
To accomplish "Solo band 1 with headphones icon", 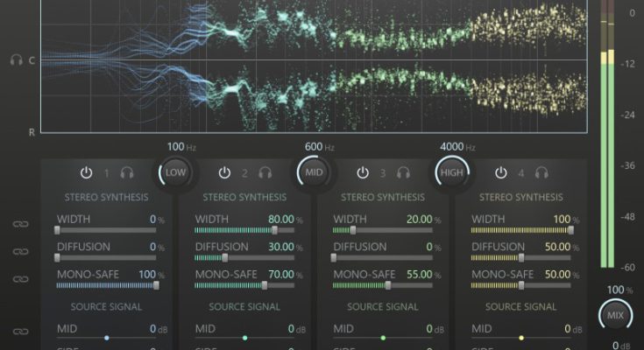I will click(x=127, y=173).
